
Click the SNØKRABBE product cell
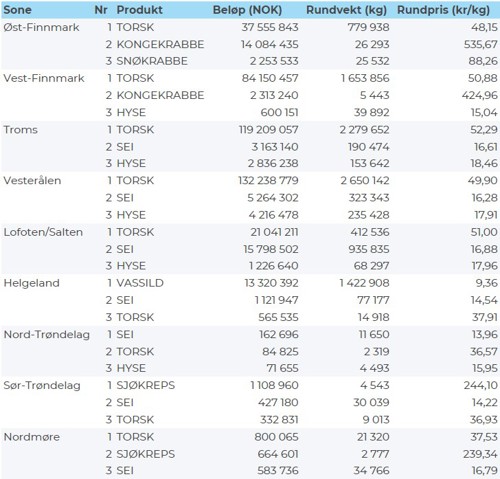click(x=152, y=61)
